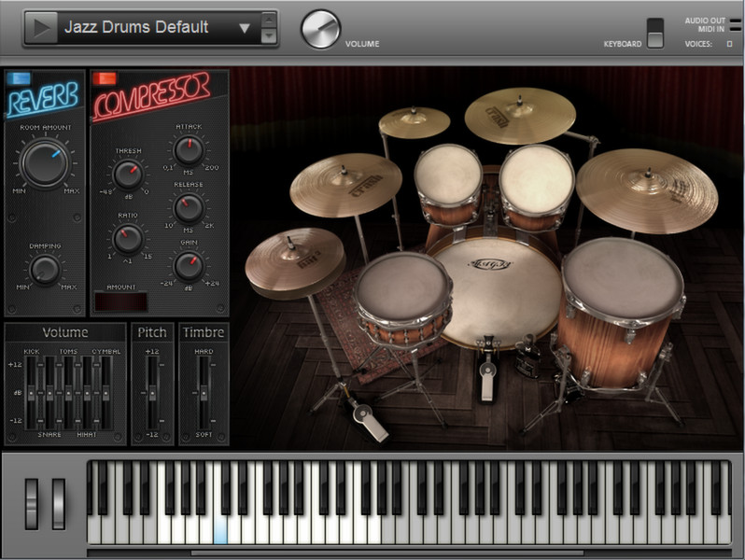Click the neon REVERB logo
The width and height of the screenshot is (745, 560).
43,99
